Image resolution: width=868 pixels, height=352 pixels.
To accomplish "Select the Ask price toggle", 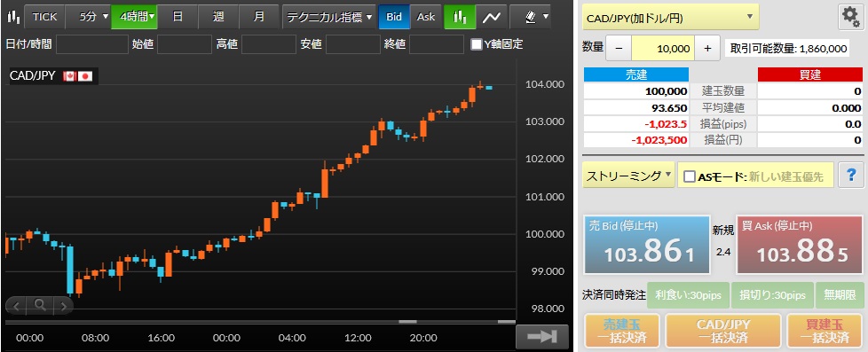I will click(x=426, y=17).
